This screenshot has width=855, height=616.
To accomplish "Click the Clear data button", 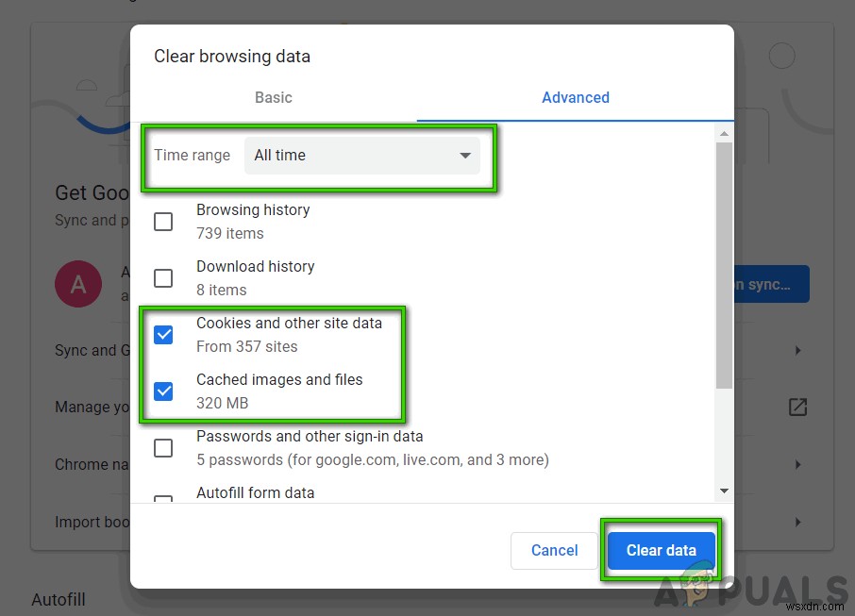I will pos(661,550).
